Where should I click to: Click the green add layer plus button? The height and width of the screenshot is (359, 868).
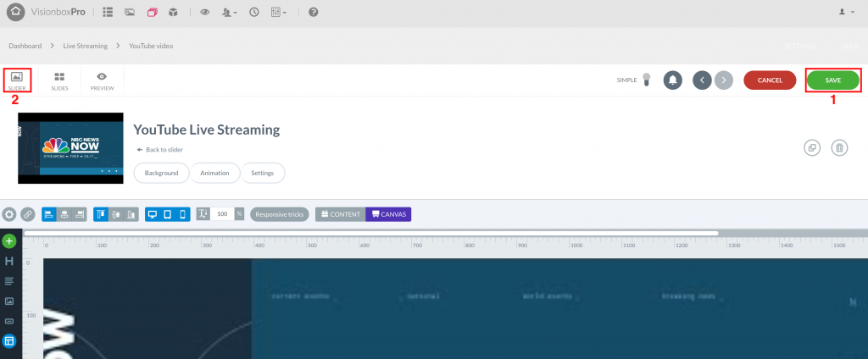click(x=8, y=241)
